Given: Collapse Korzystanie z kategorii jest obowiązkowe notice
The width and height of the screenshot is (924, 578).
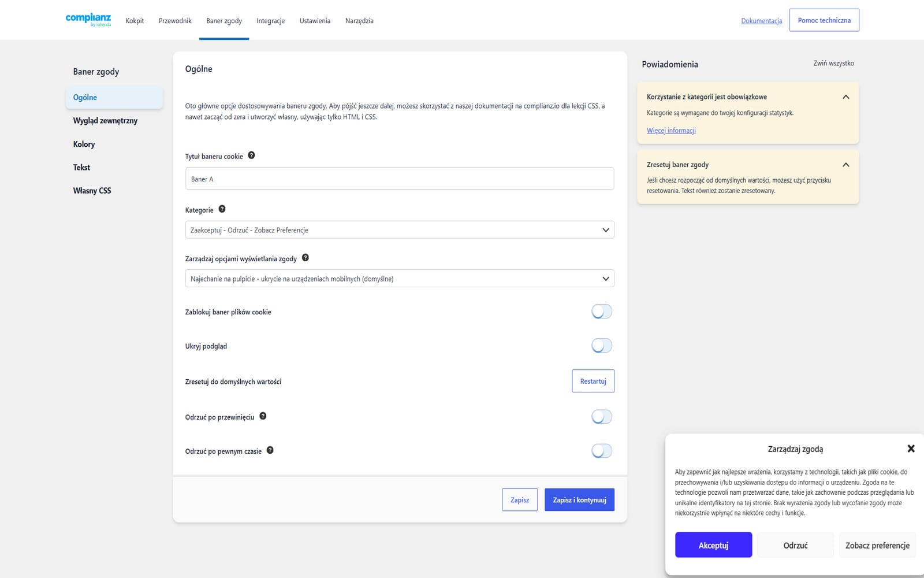Looking at the screenshot, I should coord(845,97).
